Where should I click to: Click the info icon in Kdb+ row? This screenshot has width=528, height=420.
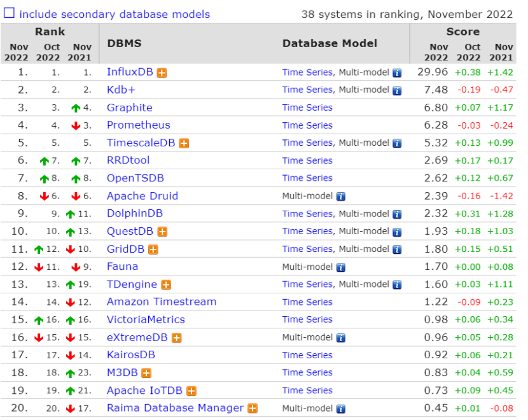click(x=397, y=90)
